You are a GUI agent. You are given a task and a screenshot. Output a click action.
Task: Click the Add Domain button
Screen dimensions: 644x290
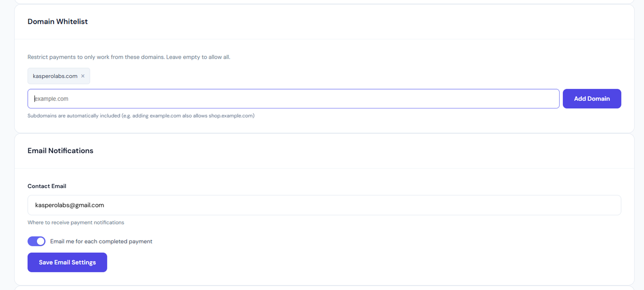(592, 99)
